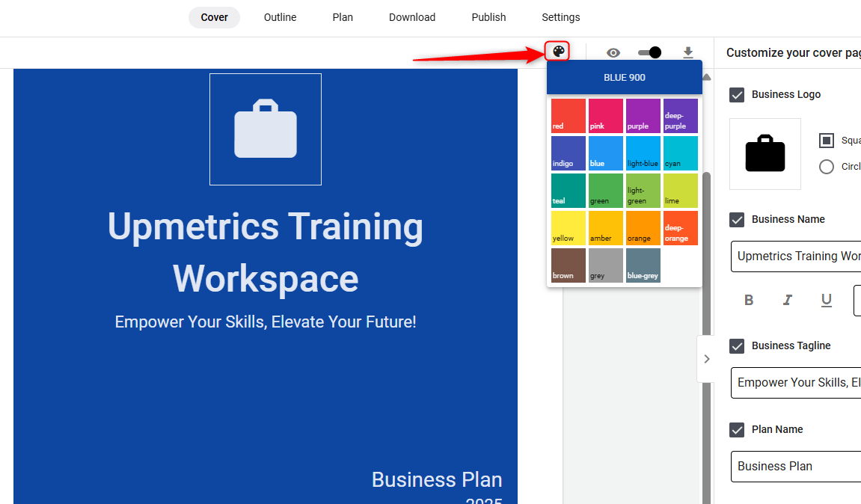861x504 pixels.
Task: Pick the pink color swatch
Action: [606, 116]
